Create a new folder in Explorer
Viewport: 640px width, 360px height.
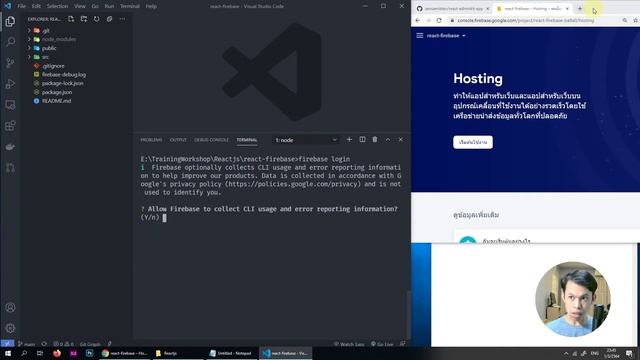click(x=84, y=19)
